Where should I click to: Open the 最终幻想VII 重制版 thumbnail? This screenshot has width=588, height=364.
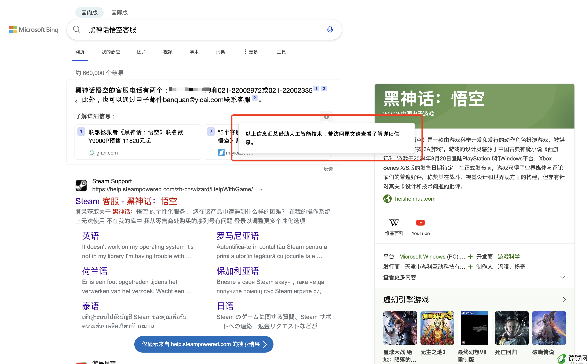point(474,328)
